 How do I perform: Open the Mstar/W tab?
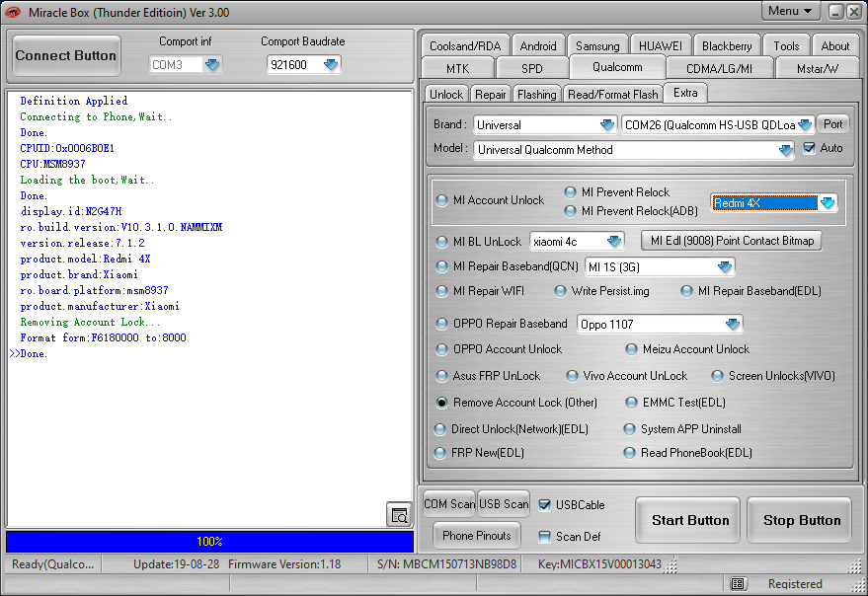pyautogui.click(x=817, y=69)
